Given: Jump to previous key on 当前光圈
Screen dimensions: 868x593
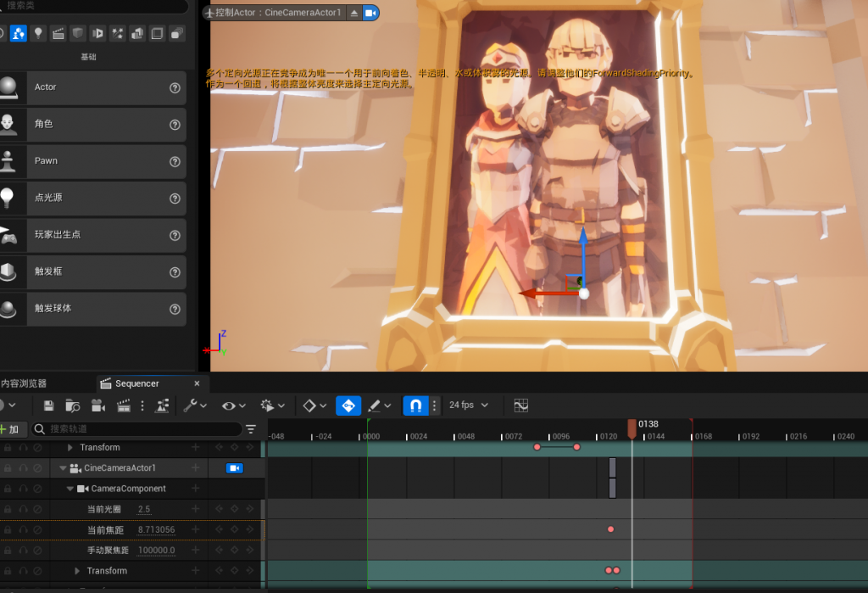Looking at the screenshot, I should (220, 509).
